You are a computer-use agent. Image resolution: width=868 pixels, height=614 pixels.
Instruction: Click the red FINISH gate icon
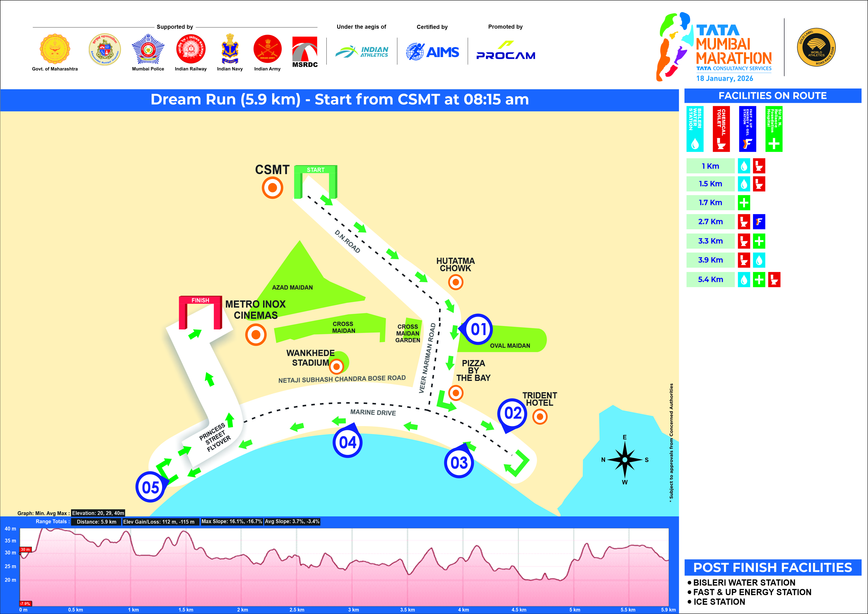coord(200,301)
